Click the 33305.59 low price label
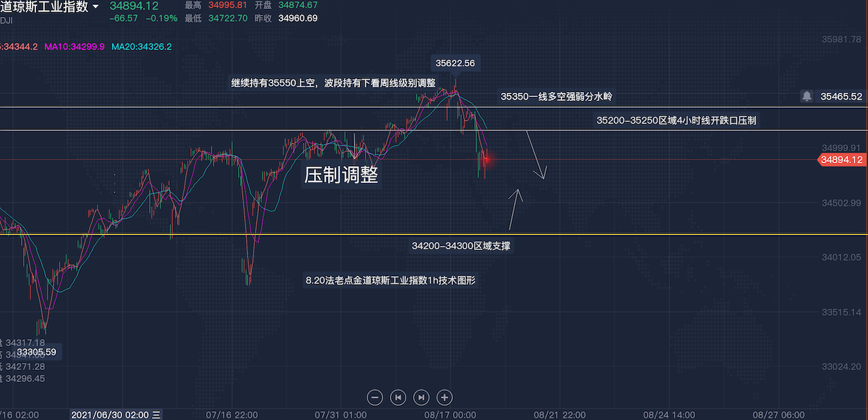Image resolution: width=868 pixels, height=420 pixels. (37, 352)
